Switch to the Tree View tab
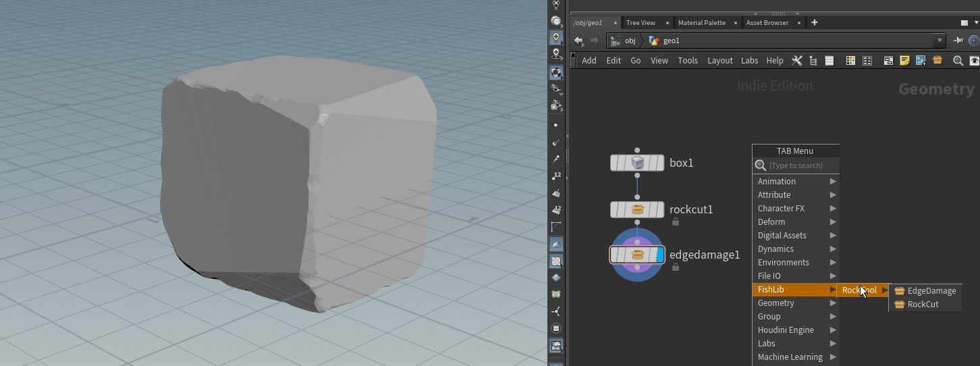980x366 pixels. tap(641, 22)
